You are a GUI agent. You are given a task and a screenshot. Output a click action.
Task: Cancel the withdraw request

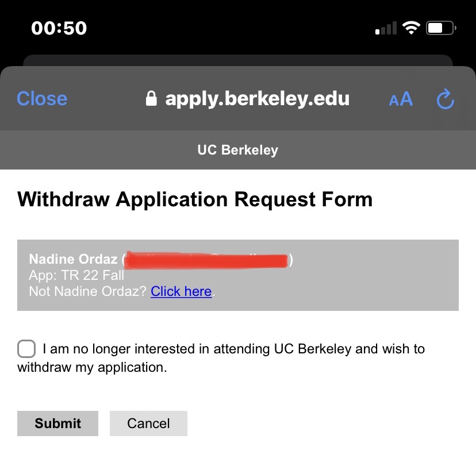[148, 423]
